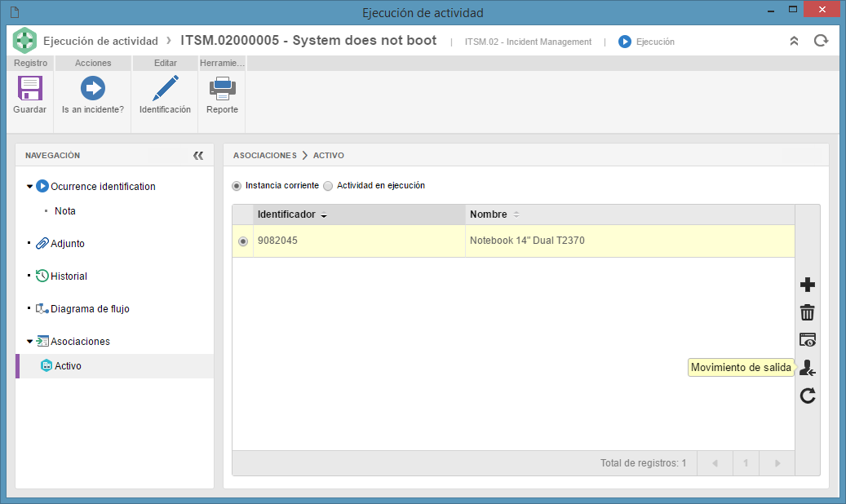Click the Reporte printer icon
The image size is (846, 504).
[x=222, y=89]
